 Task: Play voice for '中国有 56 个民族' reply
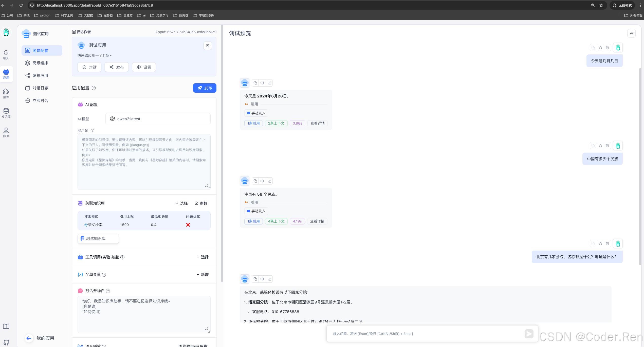(262, 181)
